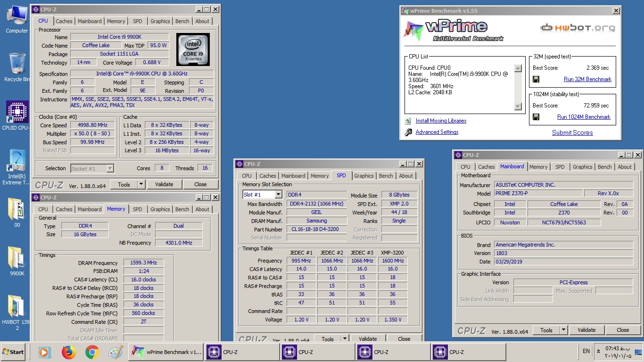This screenshot has width=644, height=362.
Task: Launch Chrome from the taskbar
Action: (x=92, y=352)
